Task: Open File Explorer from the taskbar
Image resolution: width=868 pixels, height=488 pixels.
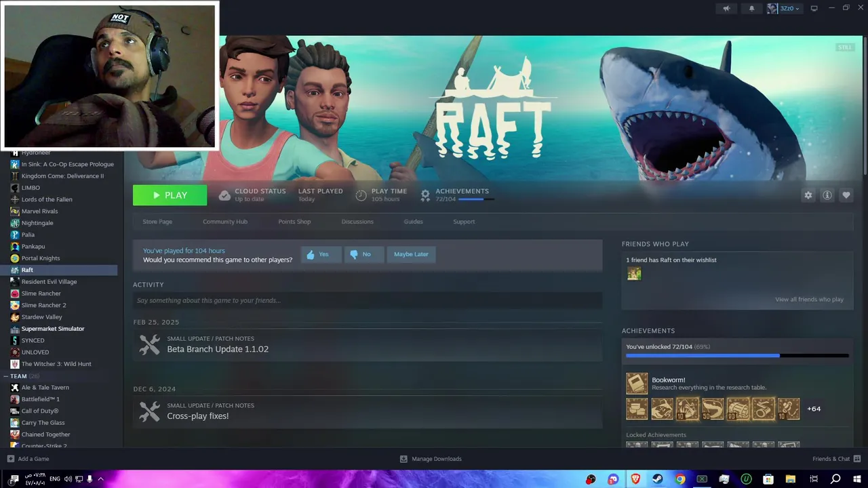Action: pyautogui.click(x=791, y=479)
